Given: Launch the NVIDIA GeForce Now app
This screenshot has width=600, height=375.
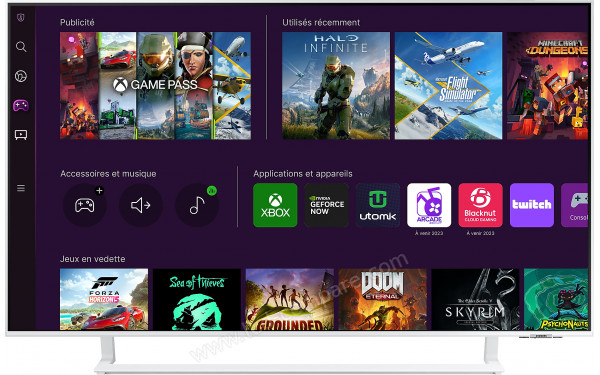Looking at the screenshot, I should pyautogui.click(x=326, y=205).
